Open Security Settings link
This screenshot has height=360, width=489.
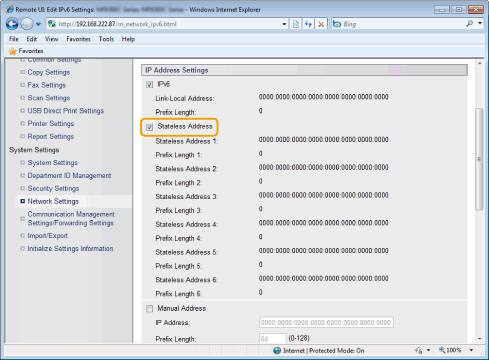tap(53, 188)
